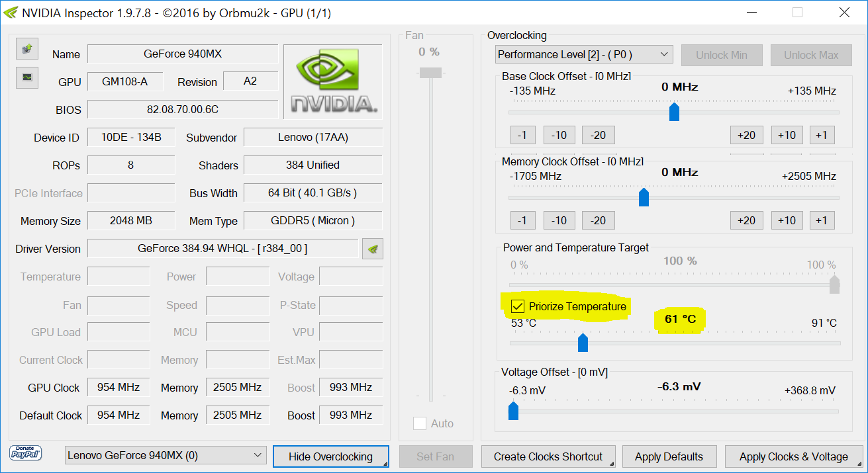The height and width of the screenshot is (473, 868).
Task: Click the Default Clock field 954 MHz
Action: pos(119,415)
